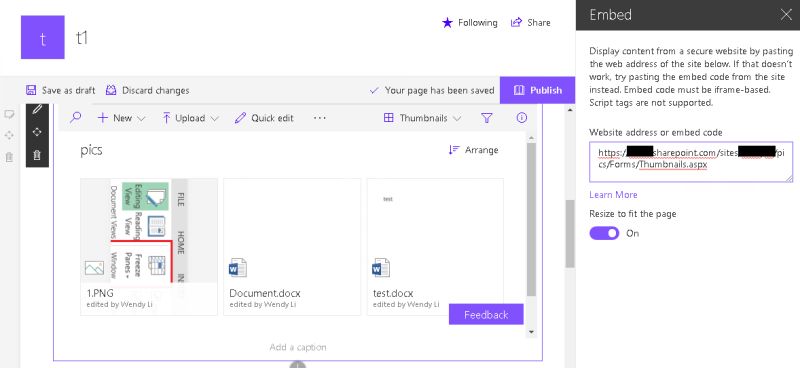Open the Thumbnails view dropdown
The width and height of the screenshot is (800, 368).
point(422,118)
